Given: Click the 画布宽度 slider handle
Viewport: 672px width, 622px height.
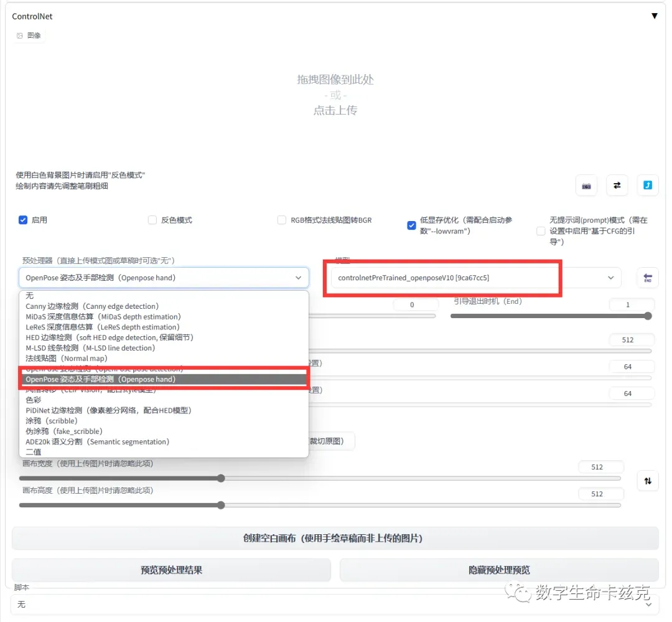Looking at the screenshot, I should [221, 478].
